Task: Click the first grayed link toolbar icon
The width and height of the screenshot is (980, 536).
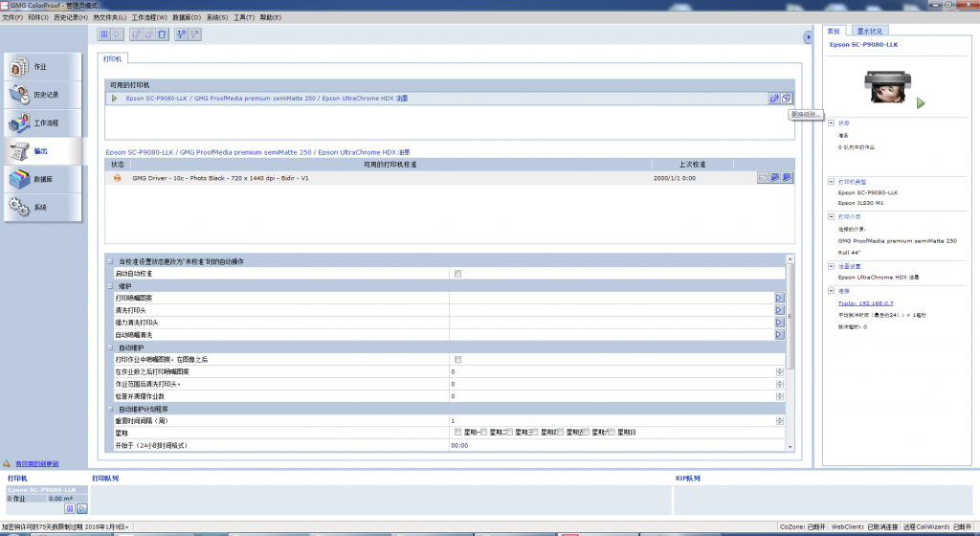Action: point(136,34)
